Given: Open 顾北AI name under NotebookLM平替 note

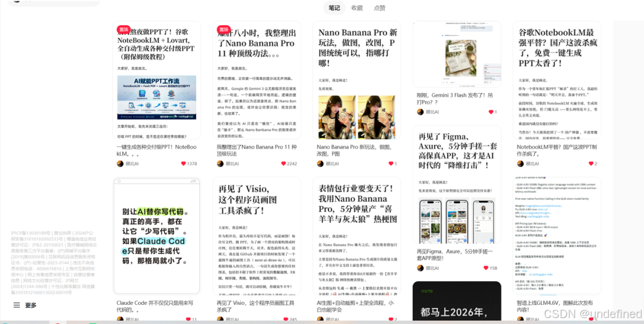Looking at the screenshot, I should (x=532, y=163).
